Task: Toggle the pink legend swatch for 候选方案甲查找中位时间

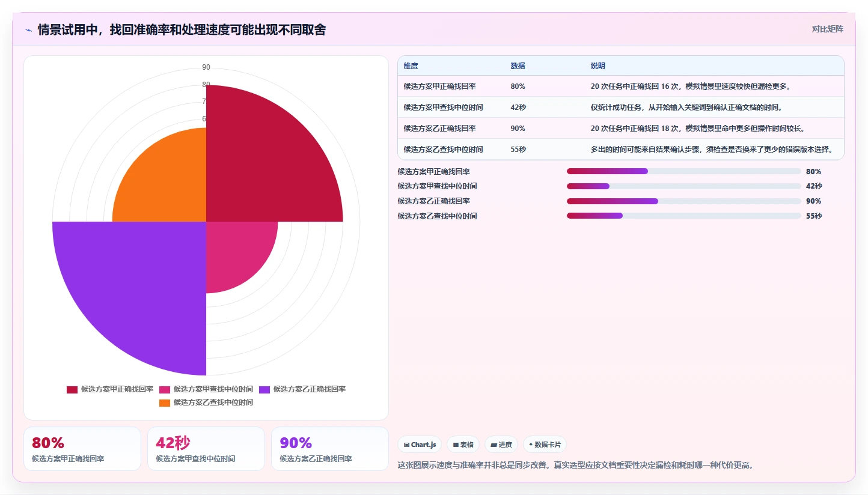Action: [165, 389]
